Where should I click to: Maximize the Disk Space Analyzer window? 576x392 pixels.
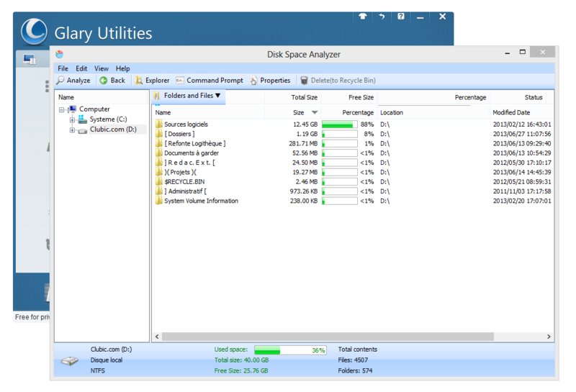523,52
